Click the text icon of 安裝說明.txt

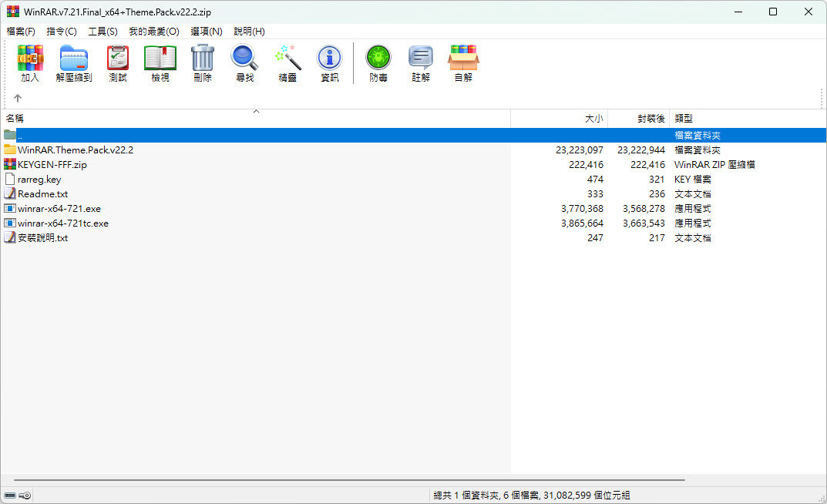(x=9, y=238)
